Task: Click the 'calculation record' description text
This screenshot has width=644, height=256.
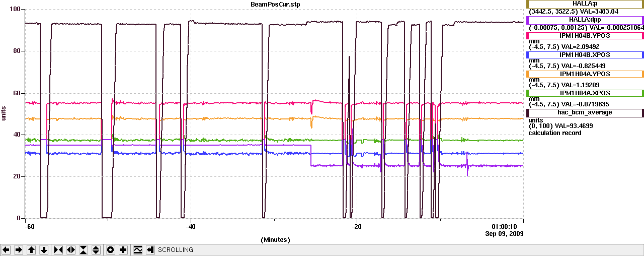Action: (555, 133)
